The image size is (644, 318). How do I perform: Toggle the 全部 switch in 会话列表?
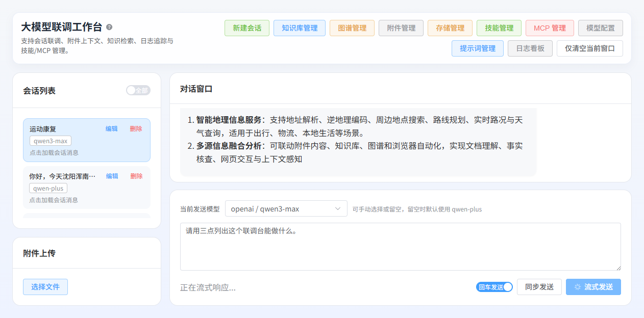point(138,90)
